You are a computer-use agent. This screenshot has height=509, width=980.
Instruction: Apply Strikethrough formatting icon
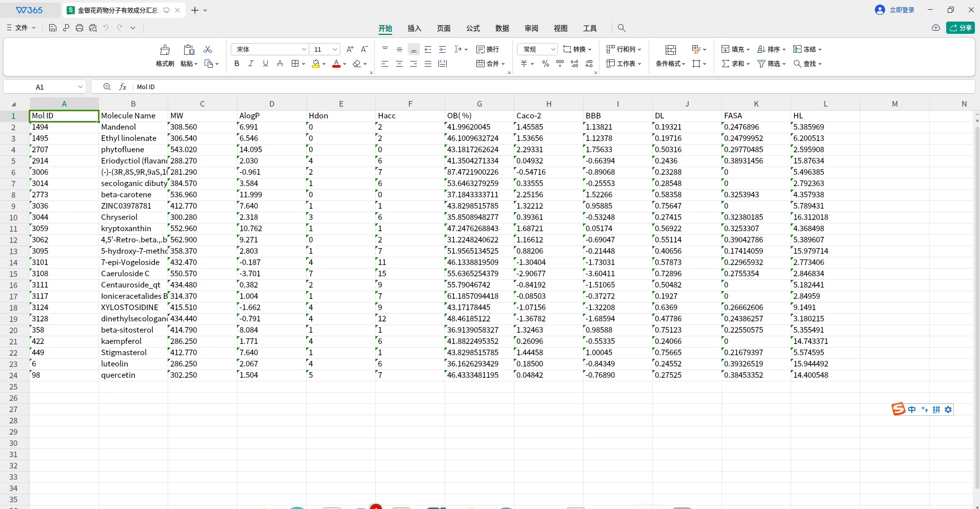pos(280,64)
